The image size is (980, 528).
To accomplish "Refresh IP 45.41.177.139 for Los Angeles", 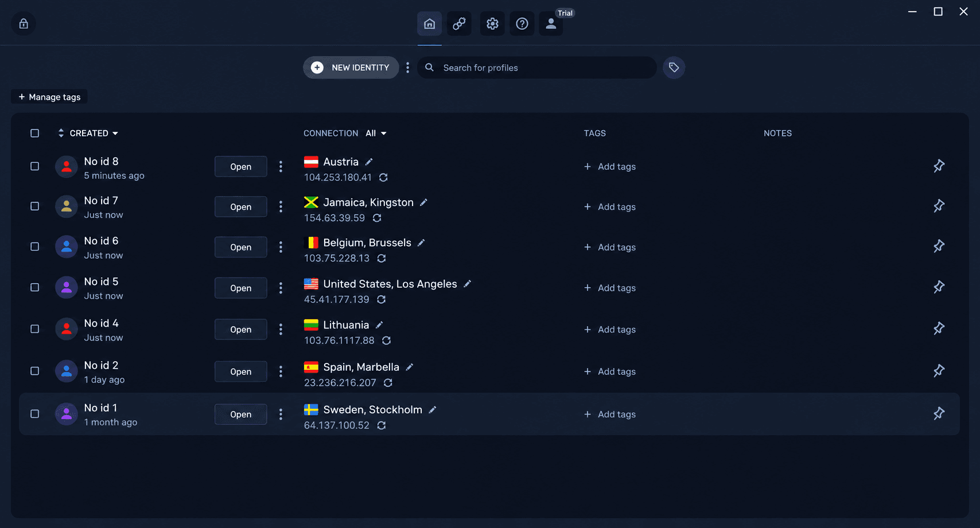I will (381, 299).
